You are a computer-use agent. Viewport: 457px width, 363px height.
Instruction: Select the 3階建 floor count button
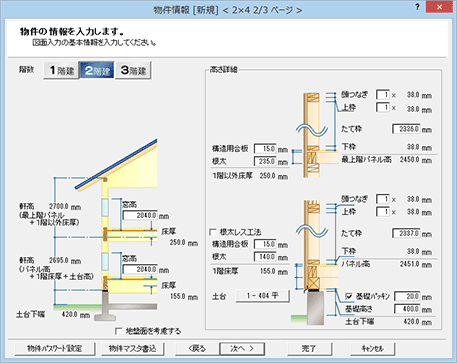pos(133,70)
